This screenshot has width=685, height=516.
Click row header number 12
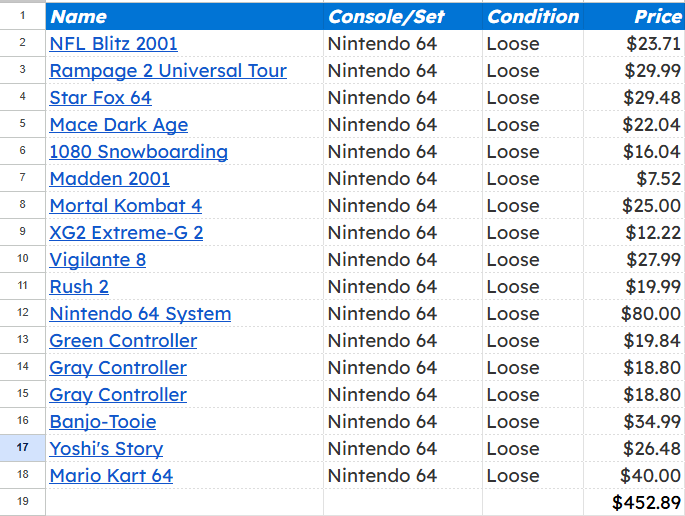pyautogui.click(x=23, y=313)
